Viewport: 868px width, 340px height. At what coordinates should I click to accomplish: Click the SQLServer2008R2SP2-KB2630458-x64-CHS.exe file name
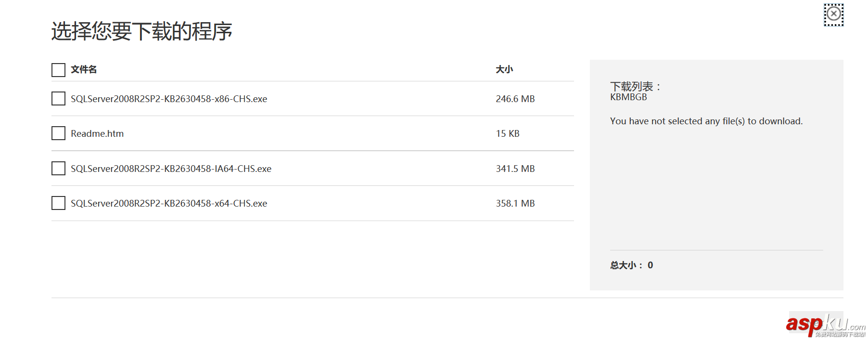[x=169, y=203]
